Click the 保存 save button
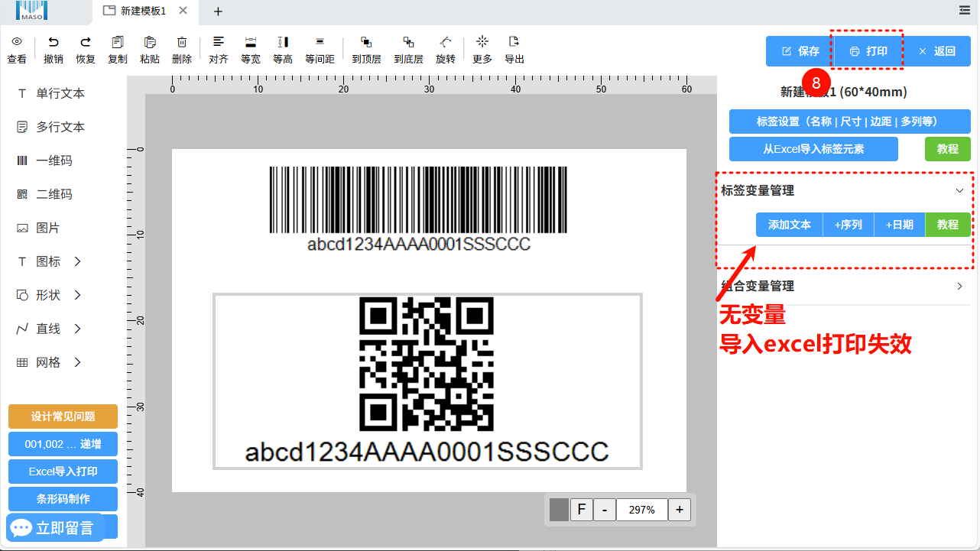This screenshot has width=980, height=551. [799, 51]
